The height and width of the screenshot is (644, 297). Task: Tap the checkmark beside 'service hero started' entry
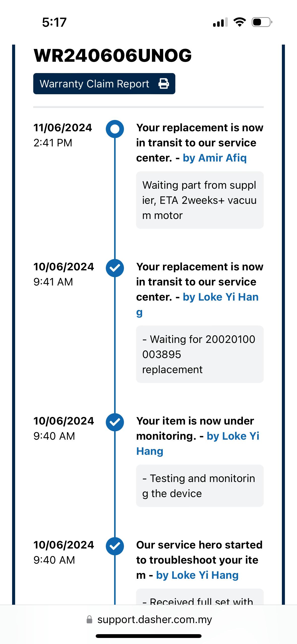pyautogui.click(x=115, y=546)
